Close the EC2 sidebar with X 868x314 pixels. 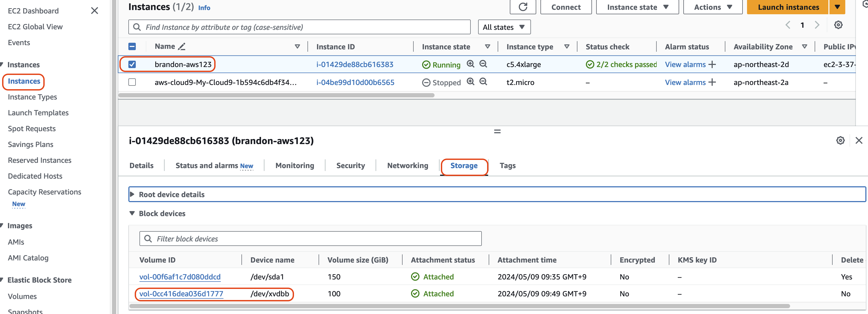[x=95, y=11]
